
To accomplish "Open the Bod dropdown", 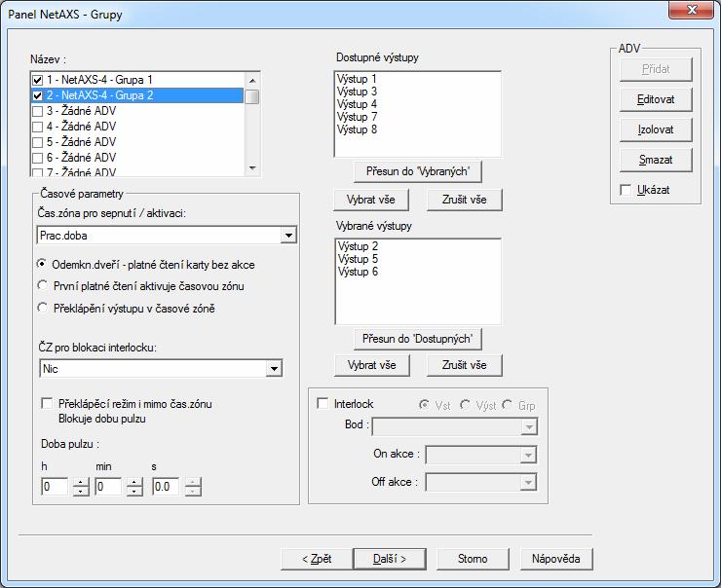I will pyautogui.click(x=529, y=426).
